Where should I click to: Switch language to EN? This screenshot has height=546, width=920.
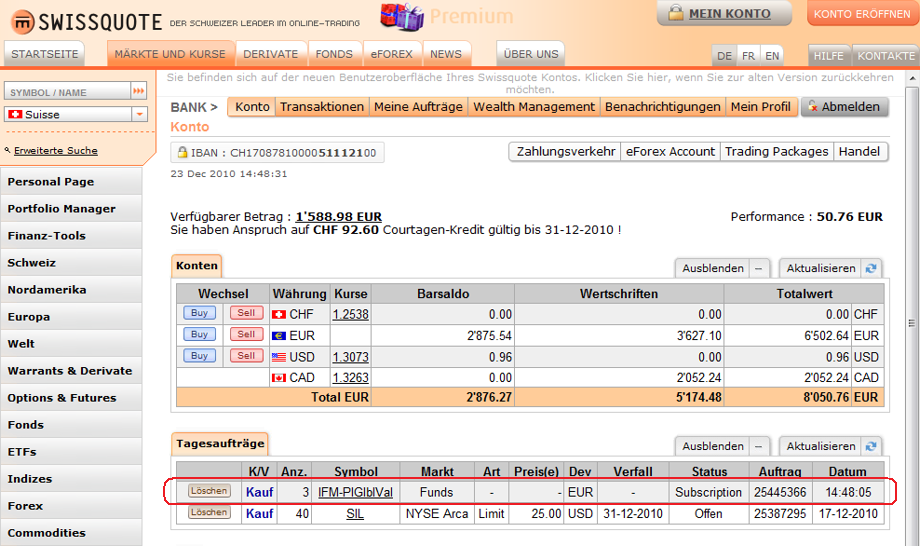point(772,56)
